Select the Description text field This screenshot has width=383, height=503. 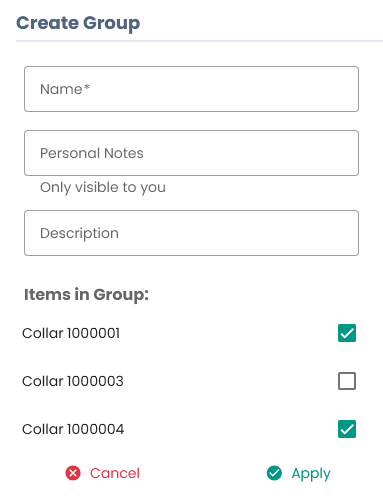pos(191,233)
